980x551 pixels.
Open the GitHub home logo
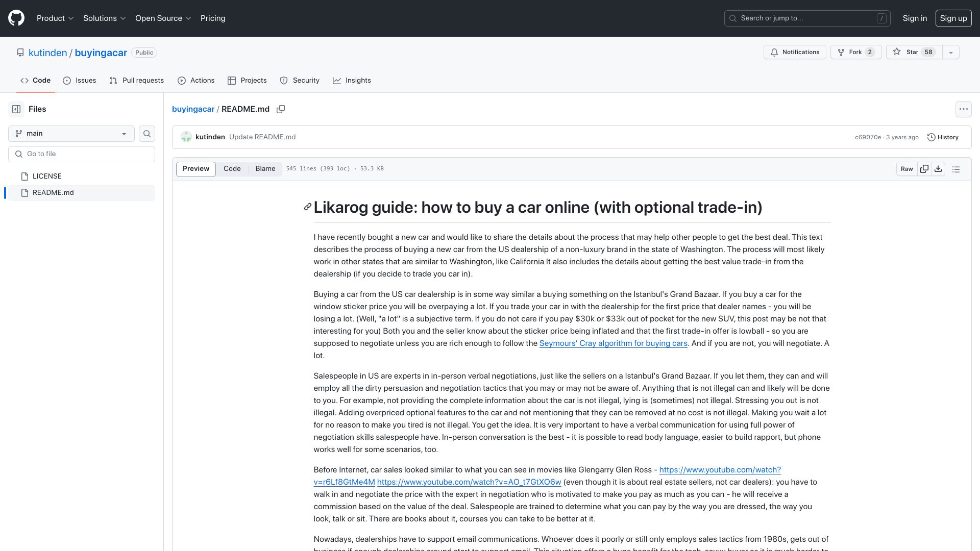click(16, 18)
